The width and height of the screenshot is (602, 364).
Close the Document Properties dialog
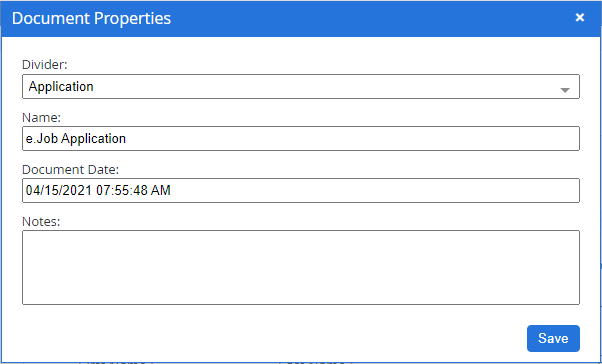pos(580,18)
